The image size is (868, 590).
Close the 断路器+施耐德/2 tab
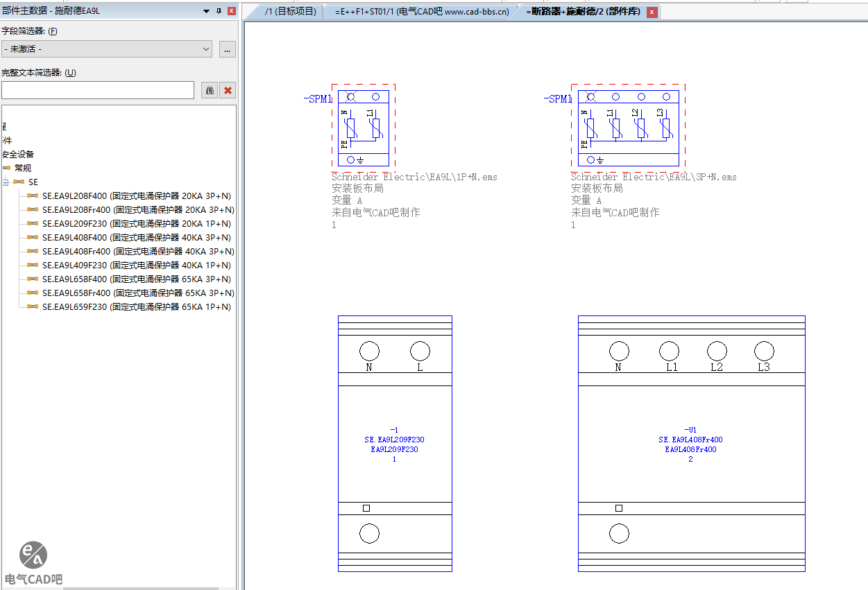coord(652,12)
